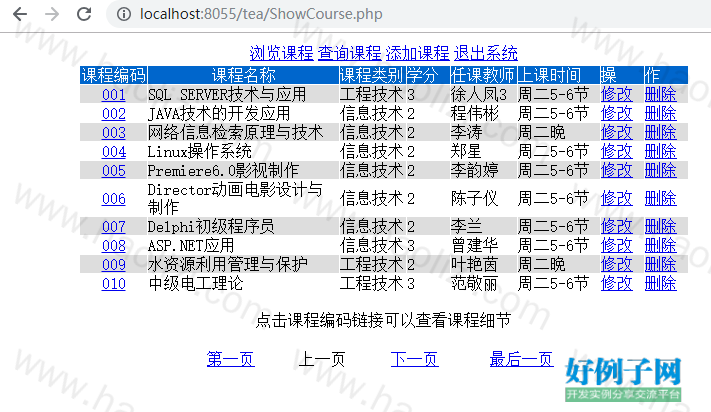
Task: Click 修改 for 水资源利用管理与保护 row
Action: coord(616,265)
